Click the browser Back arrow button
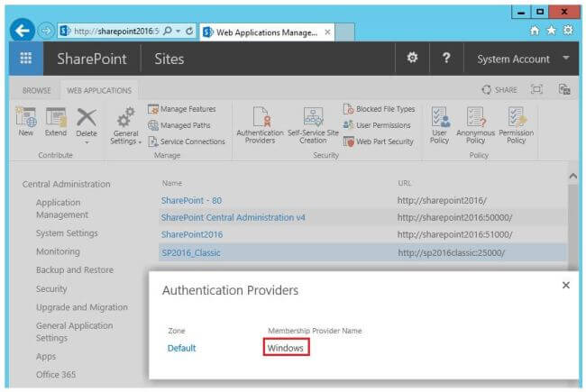This screenshot has width=586, height=392. click(23, 32)
